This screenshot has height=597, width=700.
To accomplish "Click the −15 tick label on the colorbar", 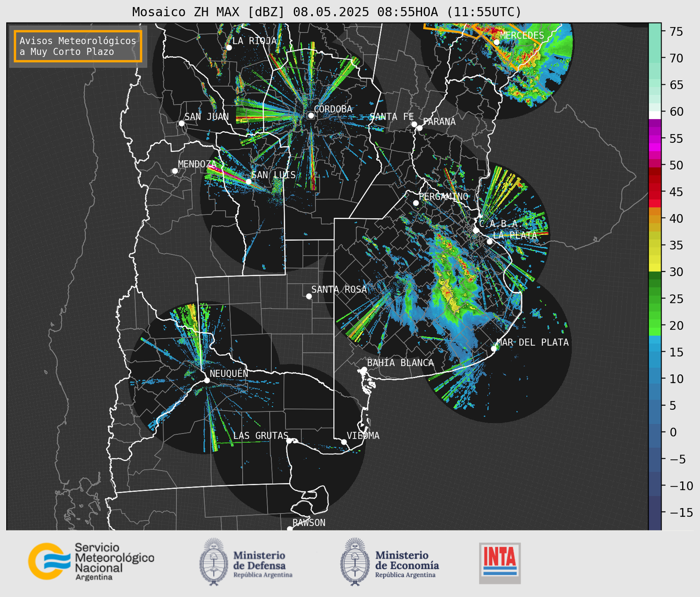I will click(680, 512).
